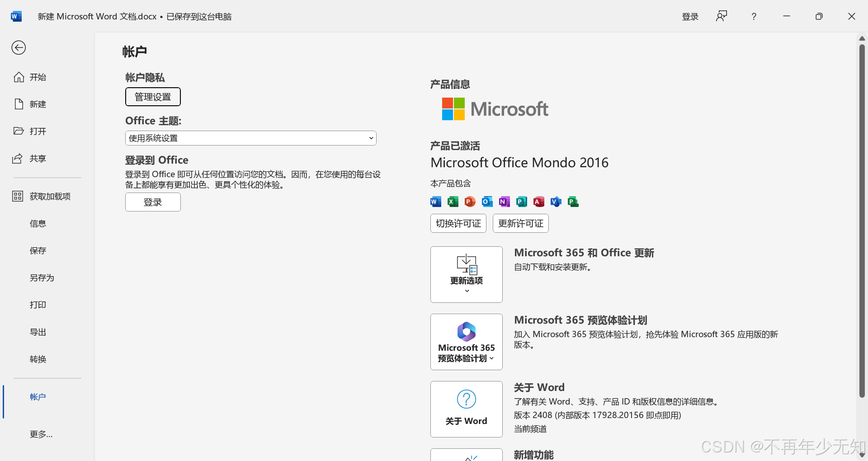The height and width of the screenshot is (461, 868).
Task: Click the Excel product icon
Action: coord(453,202)
